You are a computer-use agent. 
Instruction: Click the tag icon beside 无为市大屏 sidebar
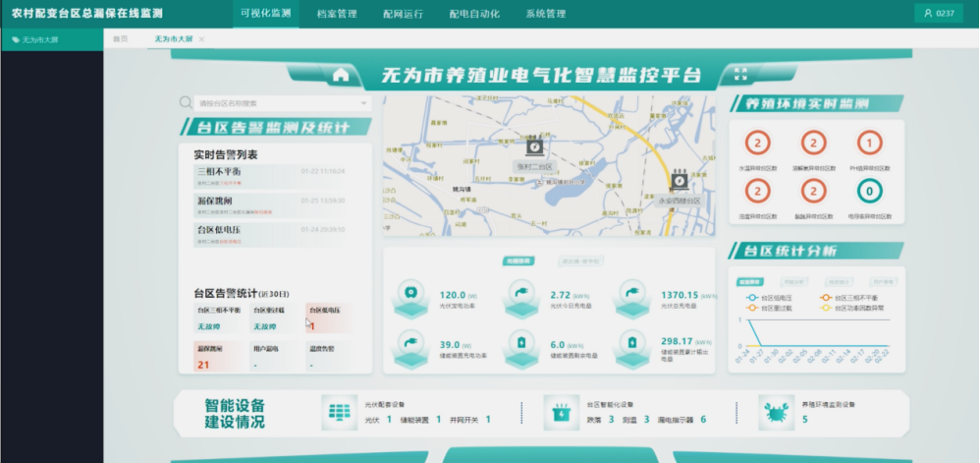pos(16,39)
